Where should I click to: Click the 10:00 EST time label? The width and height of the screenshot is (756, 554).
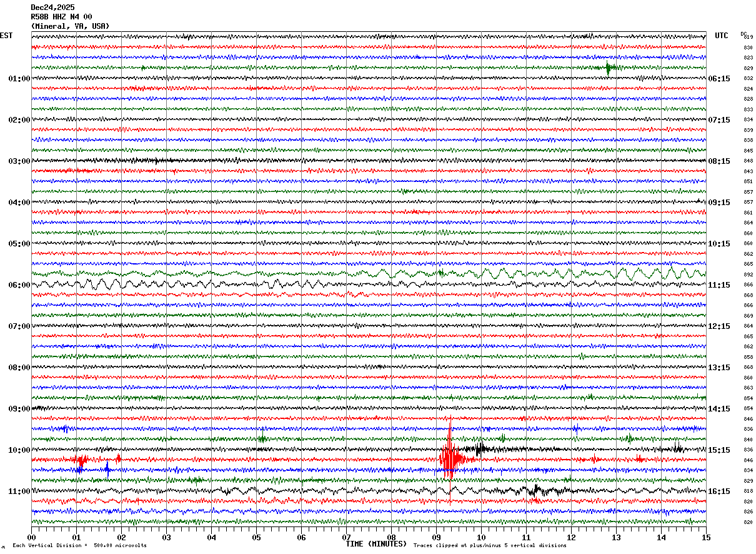[19, 450]
